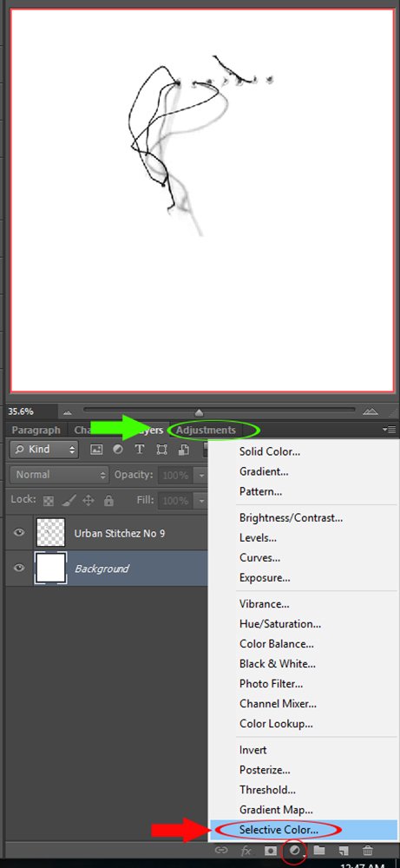Click the lock position icon

(x=88, y=501)
